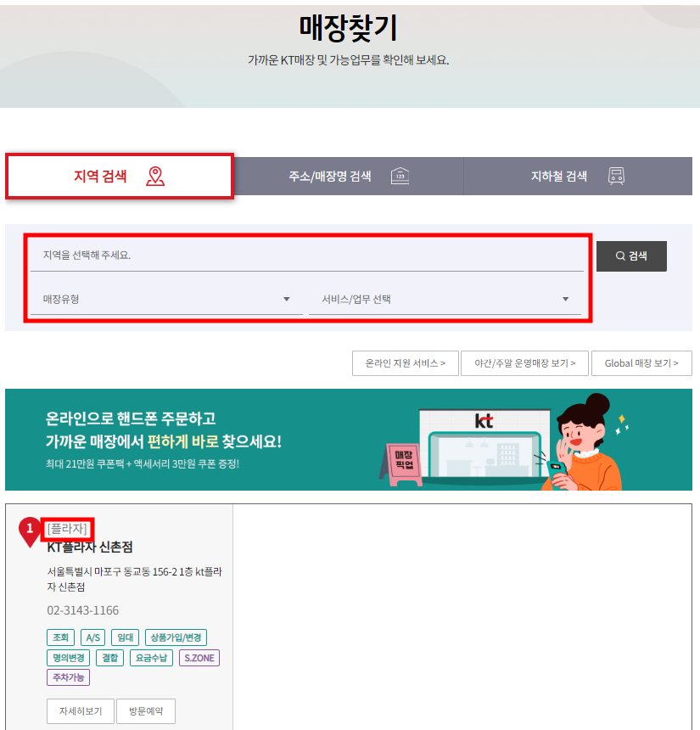Click the A/S service tag
This screenshot has height=730, width=700.
93,637
